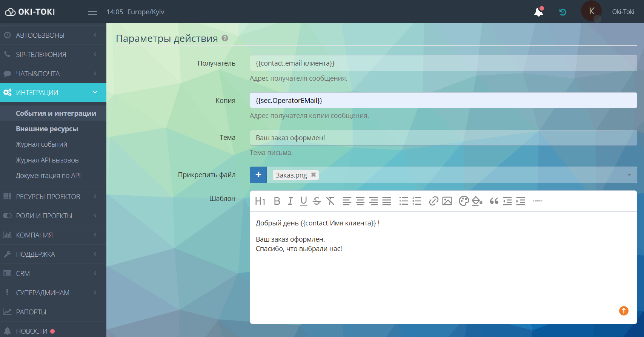Image resolution: width=644 pixels, height=337 pixels.
Task: Expand the РОЛИ И ПРОЕКТЫ menu section
Action: pyautogui.click(x=53, y=216)
